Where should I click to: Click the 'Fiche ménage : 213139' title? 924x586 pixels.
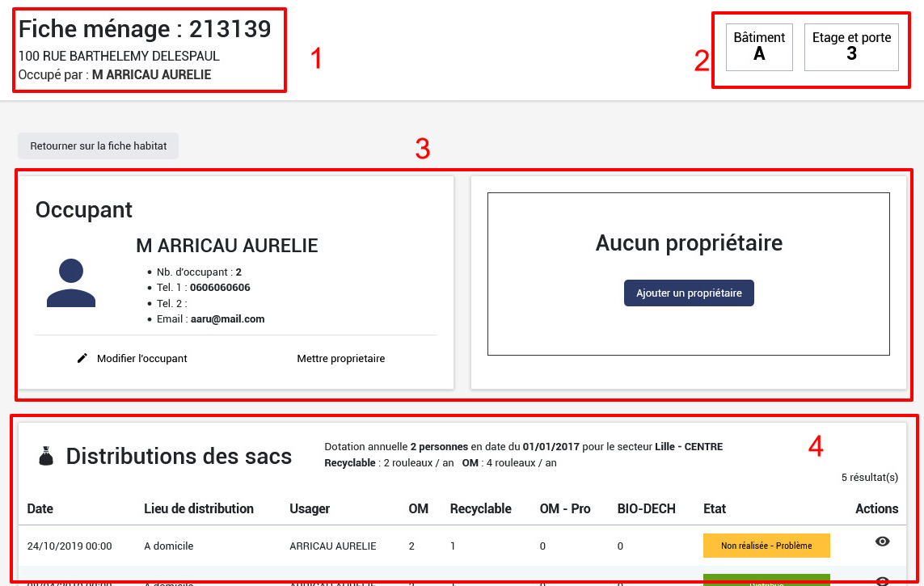click(x=146, y=28)
